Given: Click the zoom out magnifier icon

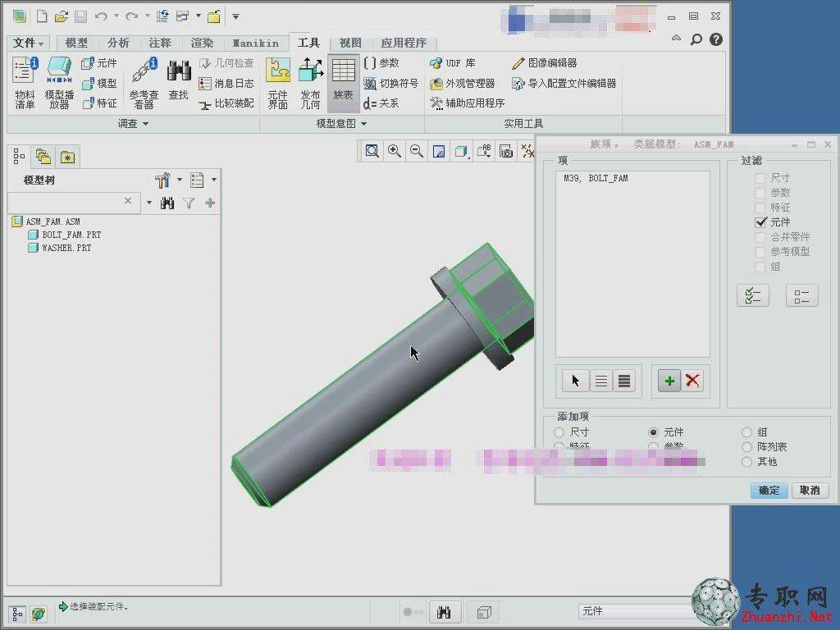Looking at the screenshot, I should tap(416, 151).
